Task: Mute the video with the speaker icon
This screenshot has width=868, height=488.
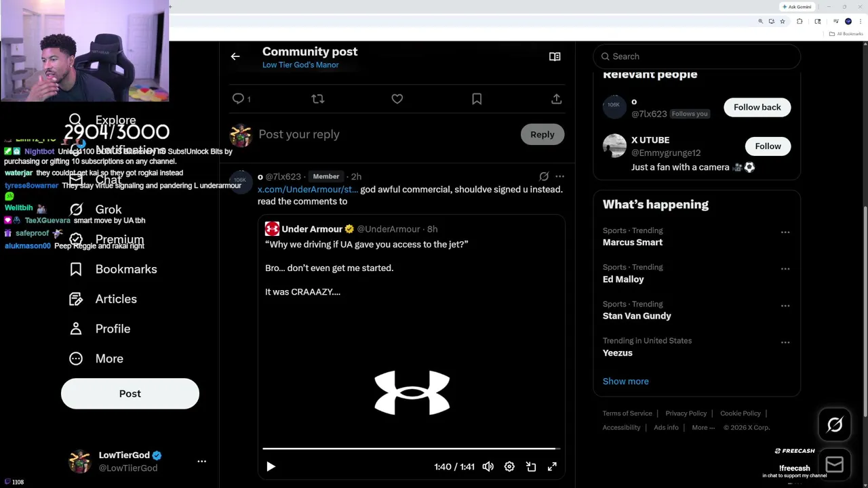Action: point(488,466)
